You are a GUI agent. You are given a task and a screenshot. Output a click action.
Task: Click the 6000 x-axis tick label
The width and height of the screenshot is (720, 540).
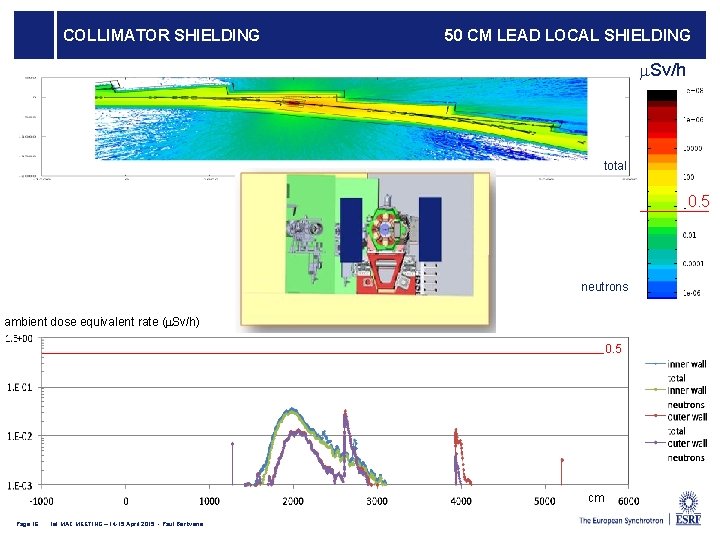click(x=628, y=501)
